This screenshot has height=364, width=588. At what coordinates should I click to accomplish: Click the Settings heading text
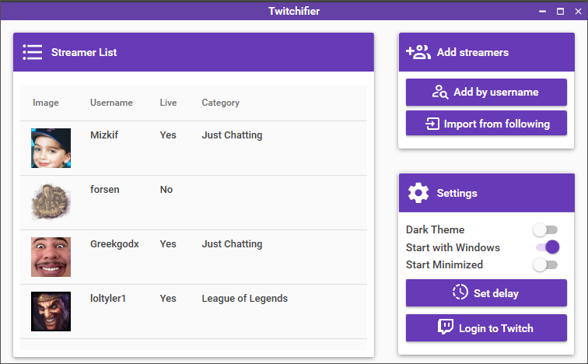point(457,193)
